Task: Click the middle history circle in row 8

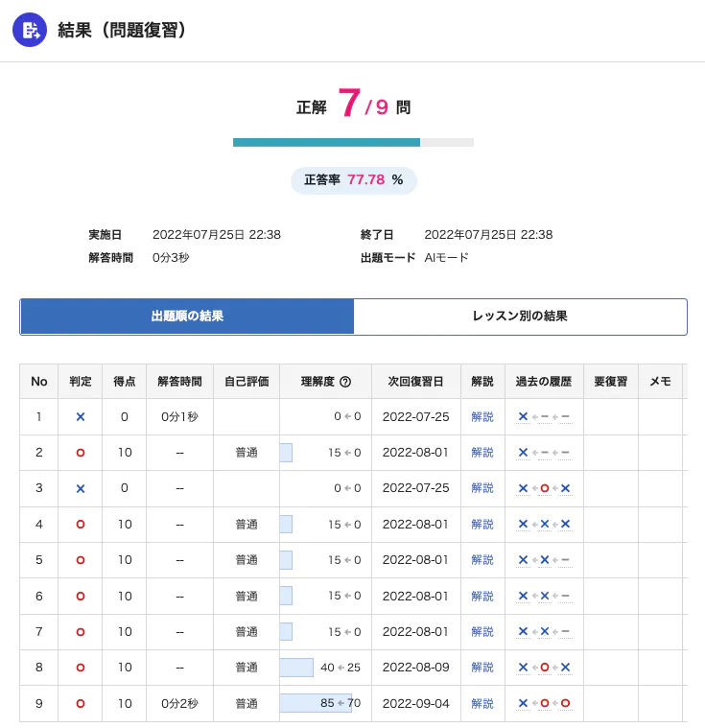Action: click(545, 668)
